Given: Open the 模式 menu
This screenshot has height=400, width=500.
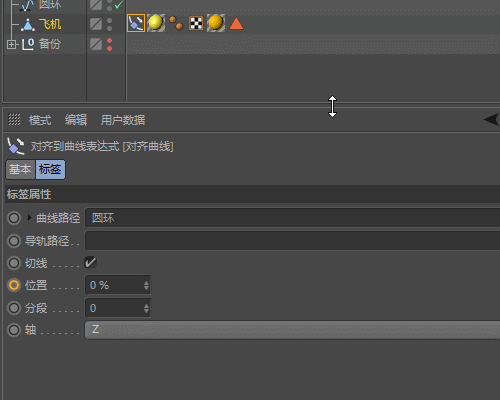Looking at the screenshot, I should tap(40, 120).
